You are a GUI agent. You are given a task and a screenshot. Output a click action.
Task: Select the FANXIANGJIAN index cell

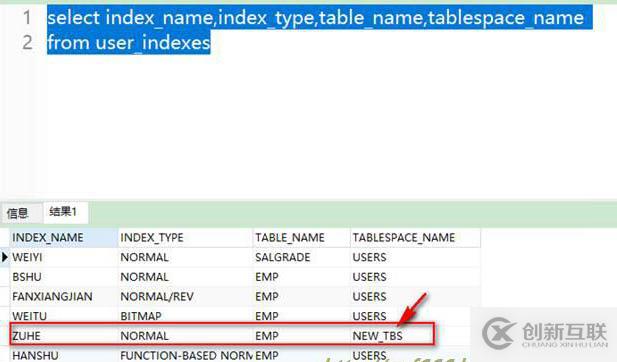click(x=64, y=297)
